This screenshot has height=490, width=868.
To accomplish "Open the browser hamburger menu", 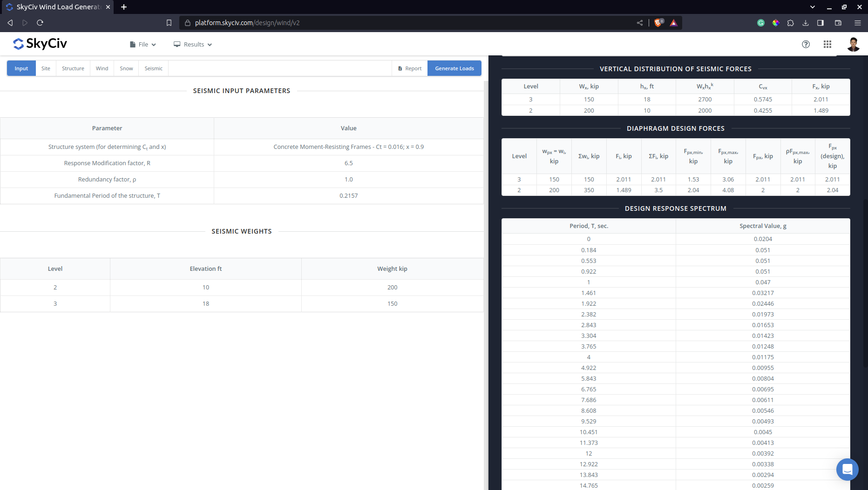I will click(x=857, y=22).
